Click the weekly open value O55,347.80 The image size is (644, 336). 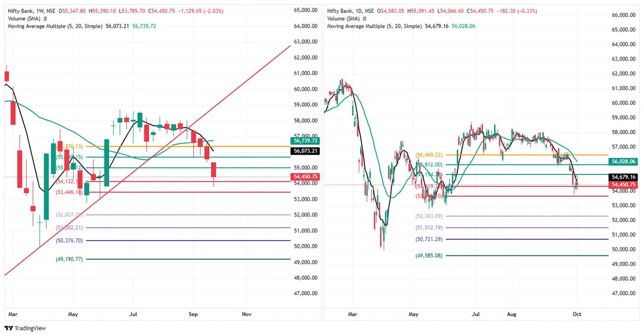click(x=71, y=11)
